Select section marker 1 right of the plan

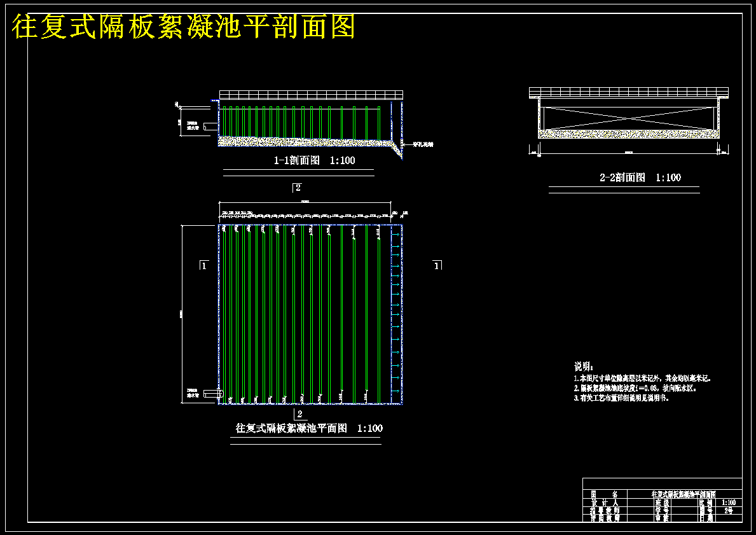click(x=437, y=265)
